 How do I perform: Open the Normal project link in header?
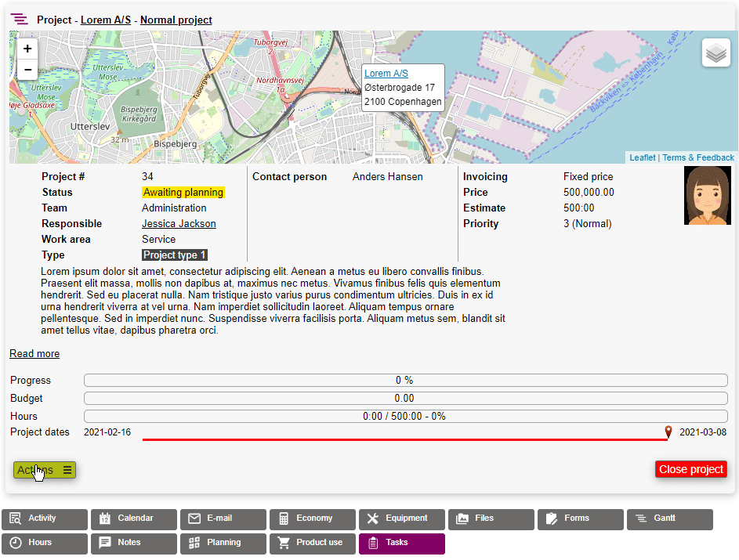[176, 20]
